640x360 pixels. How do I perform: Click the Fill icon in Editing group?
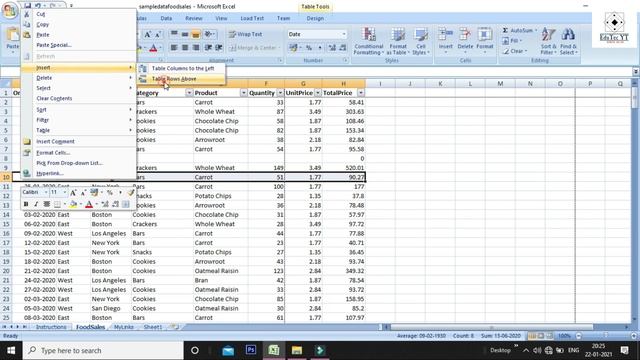[x=505, y=41]
